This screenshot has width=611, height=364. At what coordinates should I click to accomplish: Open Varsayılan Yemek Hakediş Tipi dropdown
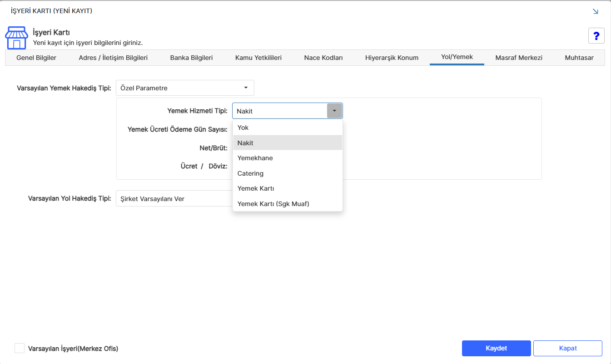pyautogui.click(x=185, y=88)
